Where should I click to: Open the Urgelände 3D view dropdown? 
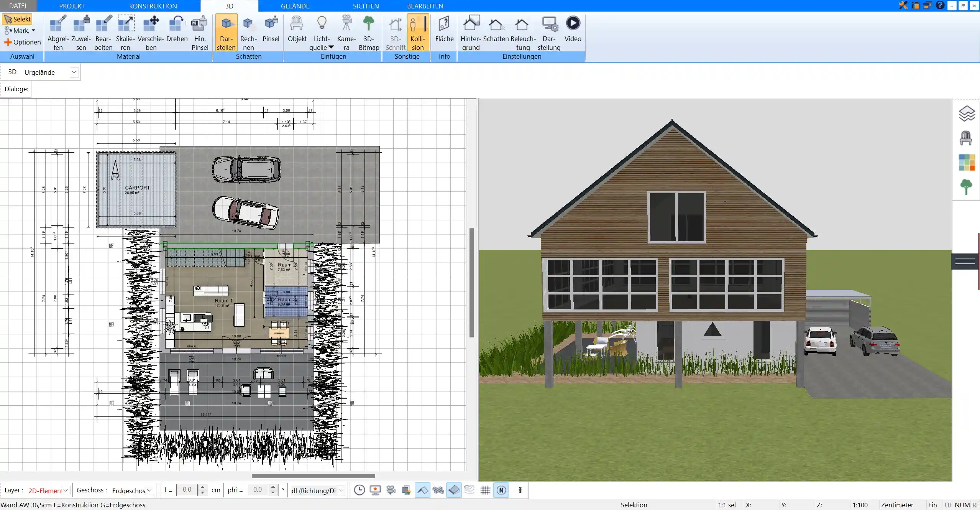[74, 72]
